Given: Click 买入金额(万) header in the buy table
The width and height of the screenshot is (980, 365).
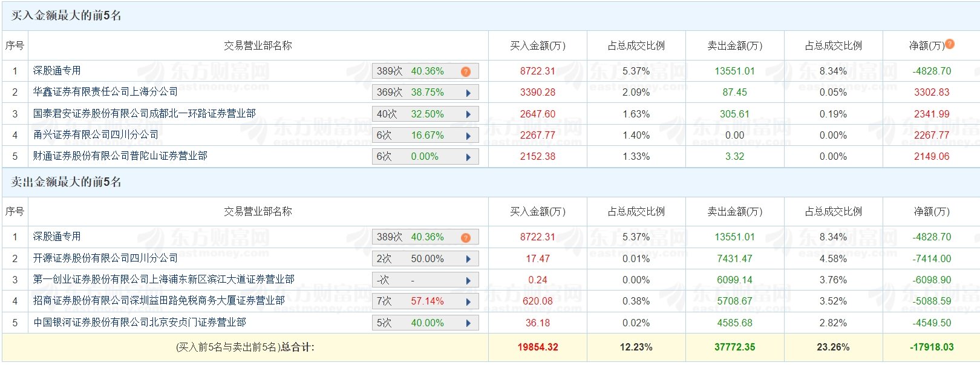Looking at the screenshot, I should click(x=537, y=45).
